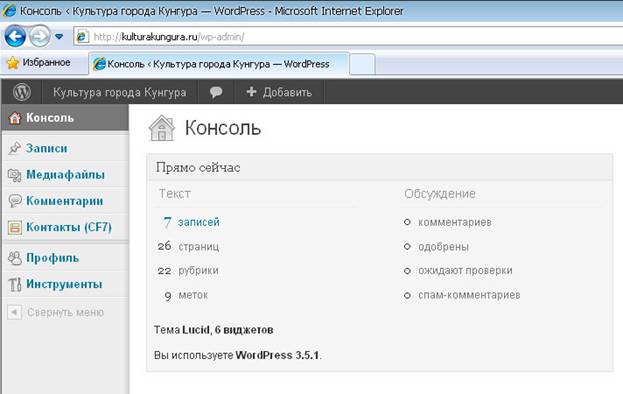The width and height of the screenshot is (623, 394).
Task: Click the Lucid theme name
Action: click(x=196, y=330)
